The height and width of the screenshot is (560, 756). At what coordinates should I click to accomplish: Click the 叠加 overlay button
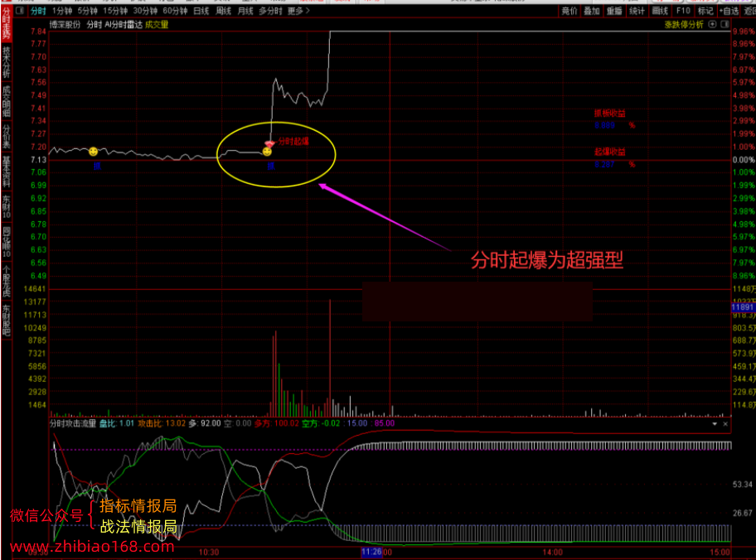point(592,11)
